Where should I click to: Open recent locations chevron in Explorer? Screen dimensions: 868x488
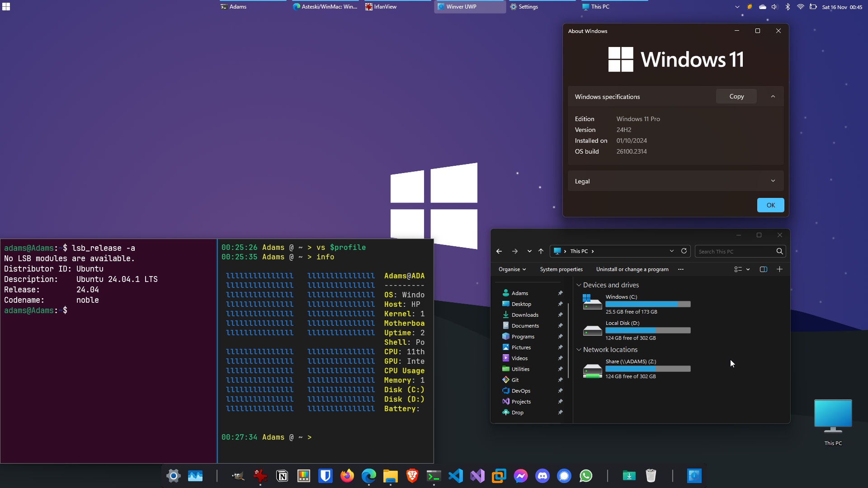(529, 251)
